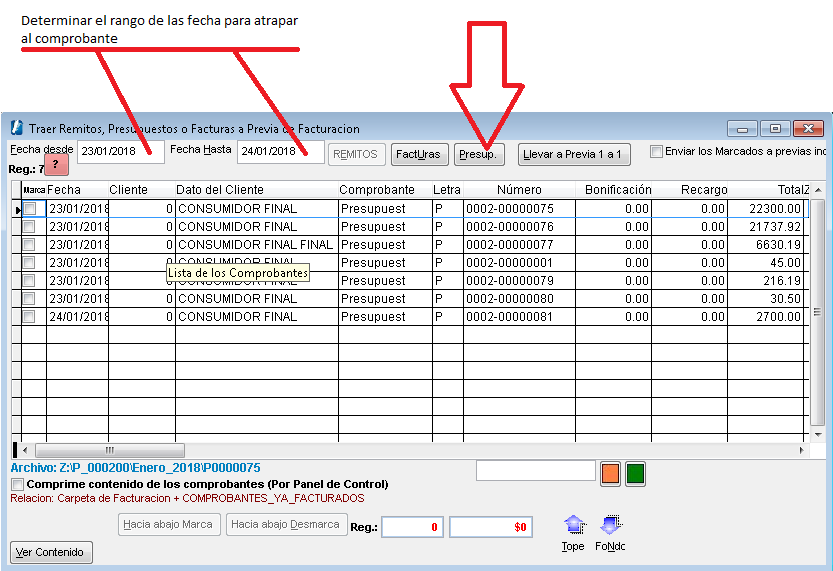Viewport: 833px width, 571px height.
Task: Sort by the Comprobante column header
Action: coord(376,190)
